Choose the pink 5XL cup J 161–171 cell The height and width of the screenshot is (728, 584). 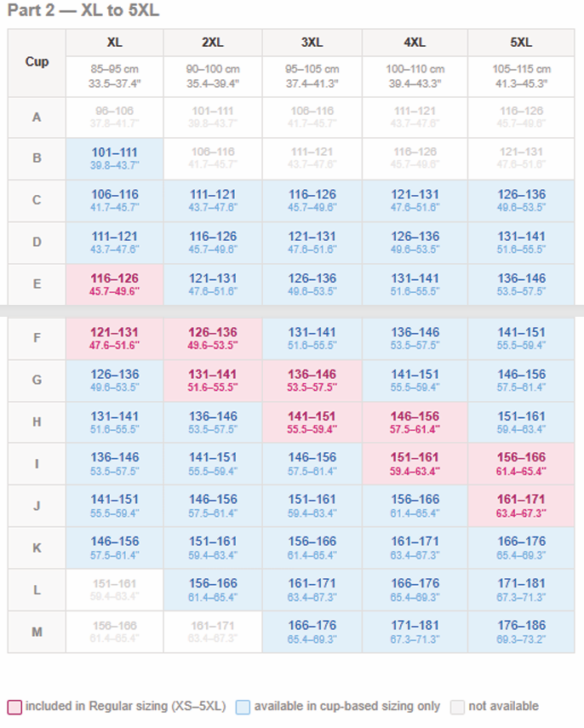pyautogui.click(x=521, y=506)
